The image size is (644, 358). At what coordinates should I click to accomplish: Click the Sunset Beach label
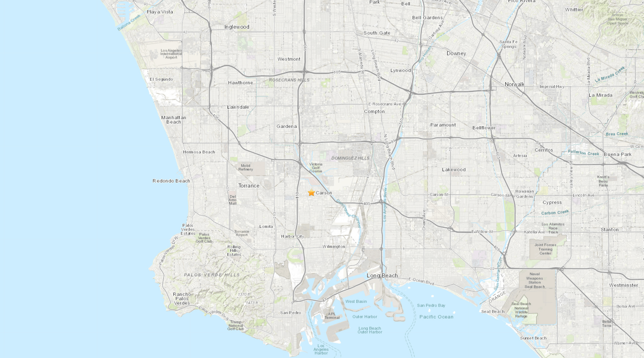(533, 338)
